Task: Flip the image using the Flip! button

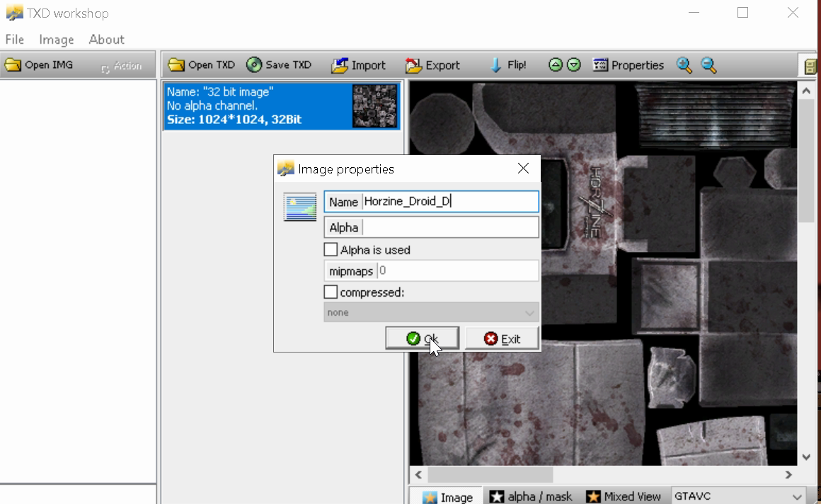Action: point(508,65)
